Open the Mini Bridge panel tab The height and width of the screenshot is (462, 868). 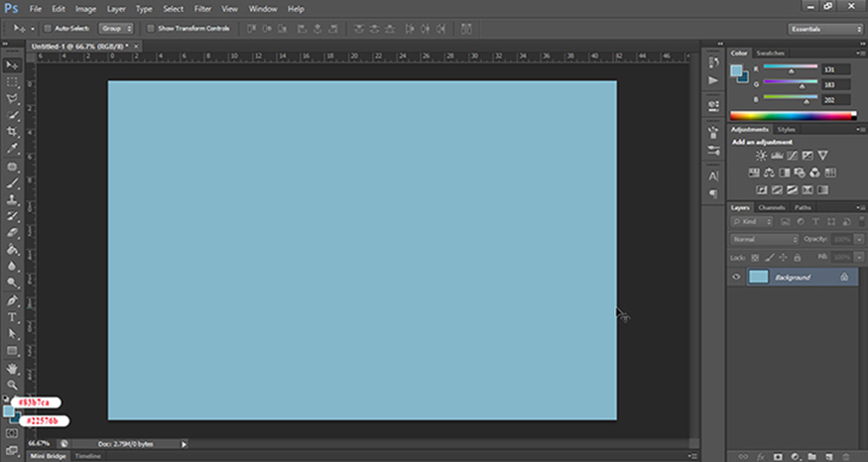48,456
